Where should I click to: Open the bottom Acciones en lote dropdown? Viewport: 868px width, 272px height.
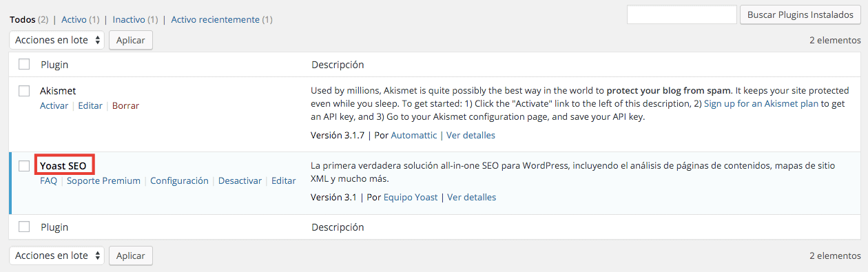pos(57,255)
